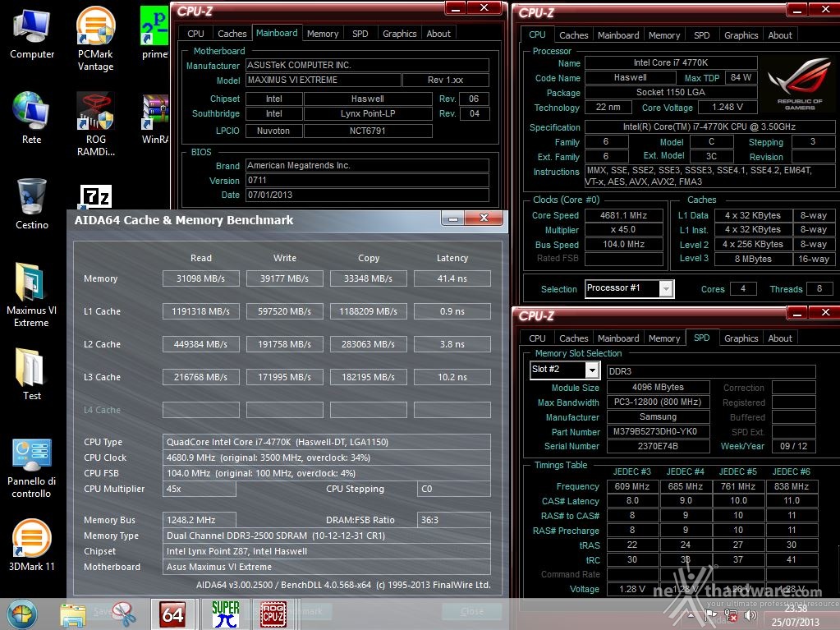The image size is (840, 630).
Task: Open About tab in CPU-Z processor window
Action: (779, 35)
